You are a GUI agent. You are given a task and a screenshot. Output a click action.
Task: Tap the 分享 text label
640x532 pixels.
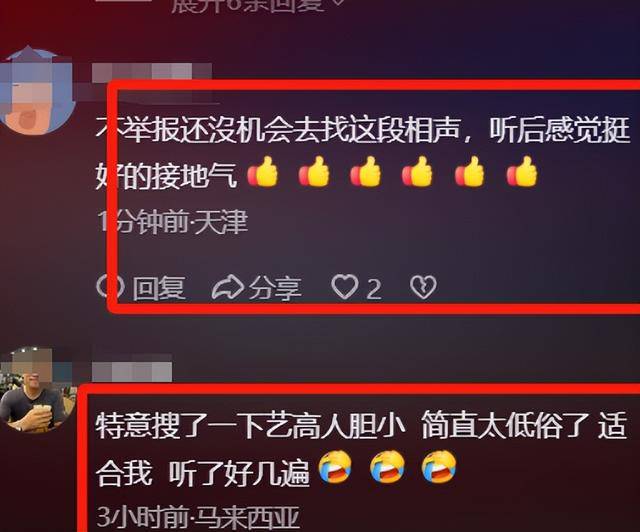pos(276,288)
